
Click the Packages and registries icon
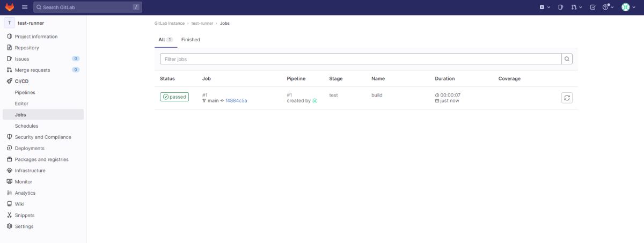[x=9, y=159]
